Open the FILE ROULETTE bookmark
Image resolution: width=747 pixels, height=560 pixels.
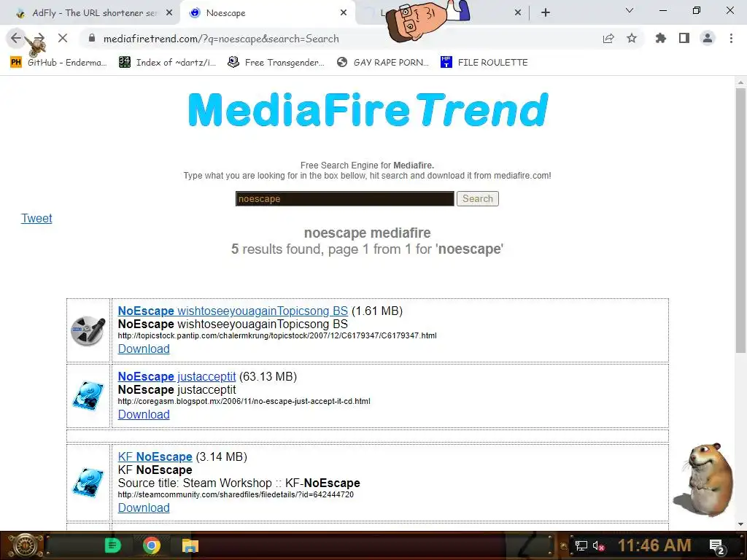coord(484,63)
